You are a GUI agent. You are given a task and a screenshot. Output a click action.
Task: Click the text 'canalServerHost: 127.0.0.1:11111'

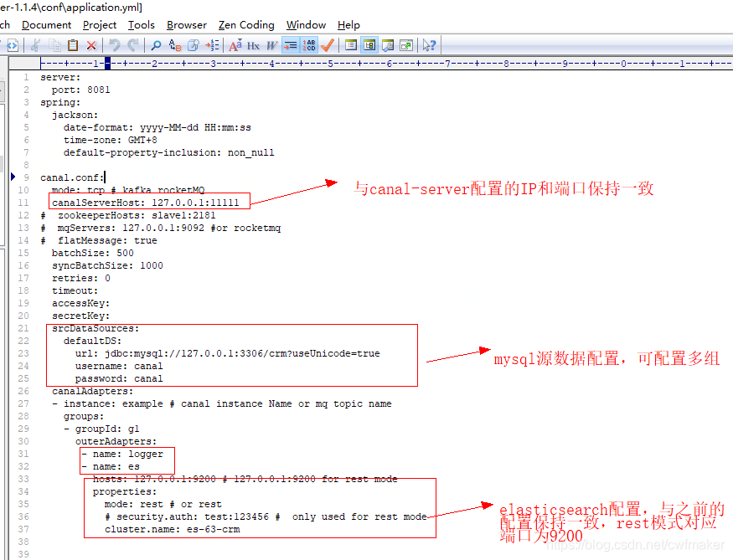click(146, 203)
